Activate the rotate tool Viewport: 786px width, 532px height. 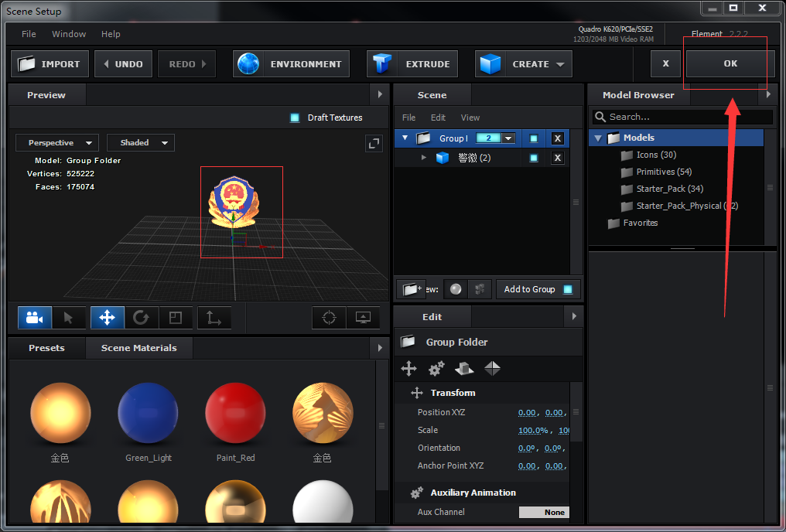pyautogui.click(x=142, y=318)
